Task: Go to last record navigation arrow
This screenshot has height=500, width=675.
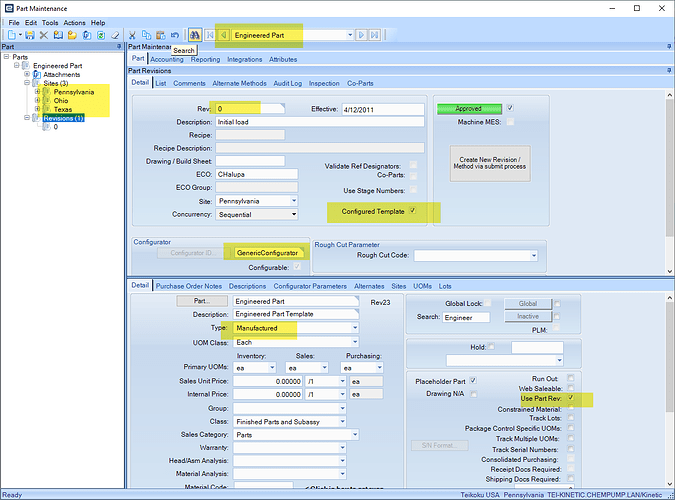Action: (375, 35)
